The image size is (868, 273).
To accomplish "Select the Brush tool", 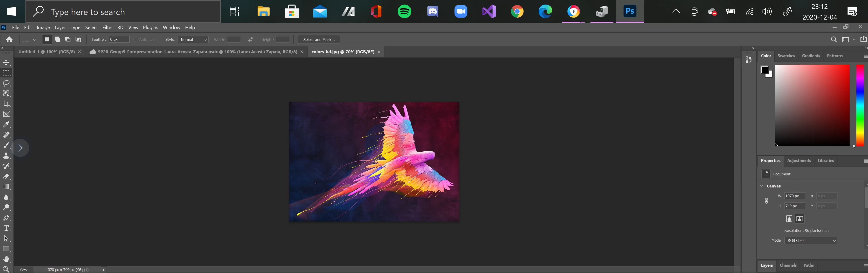I will 6,145.
